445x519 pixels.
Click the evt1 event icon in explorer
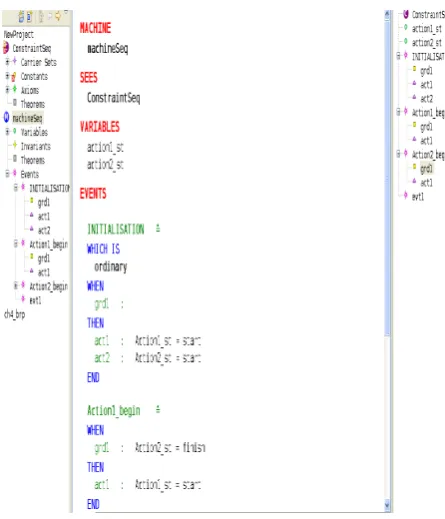tap(23, 299)
